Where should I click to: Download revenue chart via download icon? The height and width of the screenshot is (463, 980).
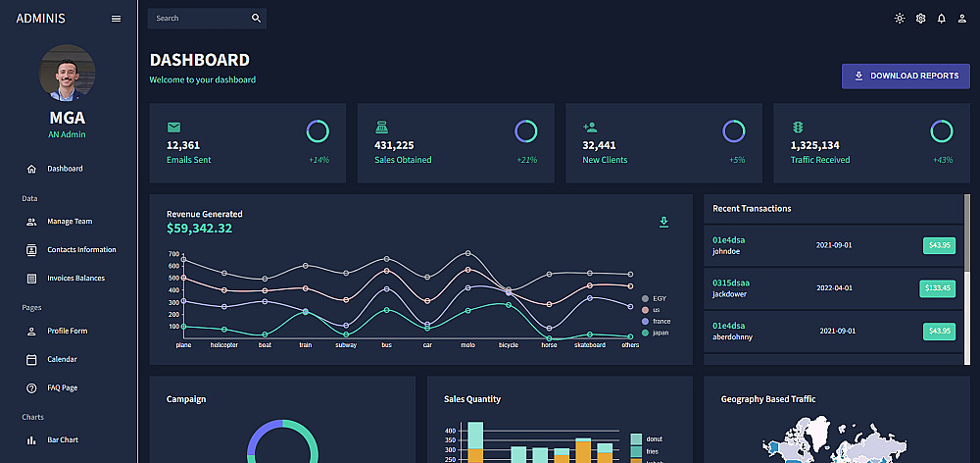(663, 222)
